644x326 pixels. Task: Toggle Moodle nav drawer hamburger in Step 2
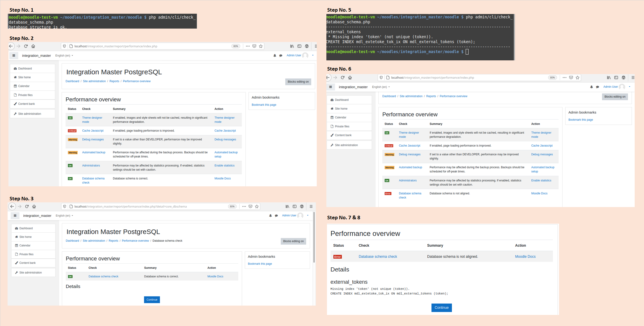14,55
